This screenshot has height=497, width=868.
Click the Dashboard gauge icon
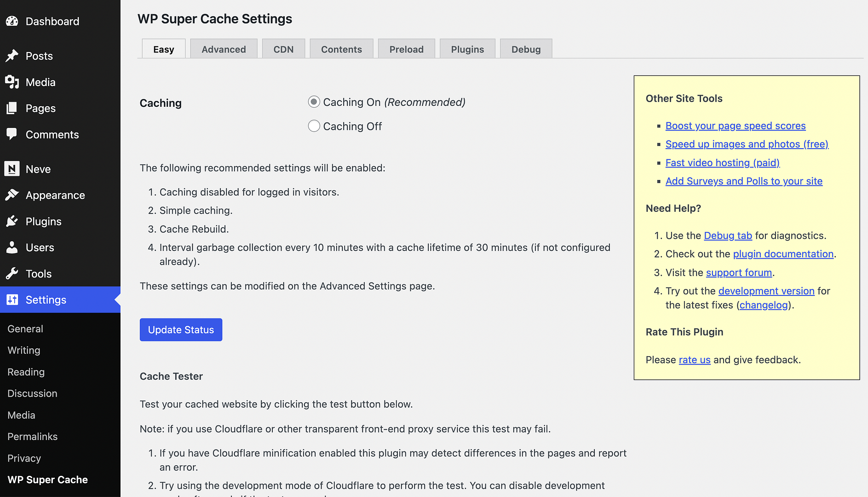click(x=12, y=21)
